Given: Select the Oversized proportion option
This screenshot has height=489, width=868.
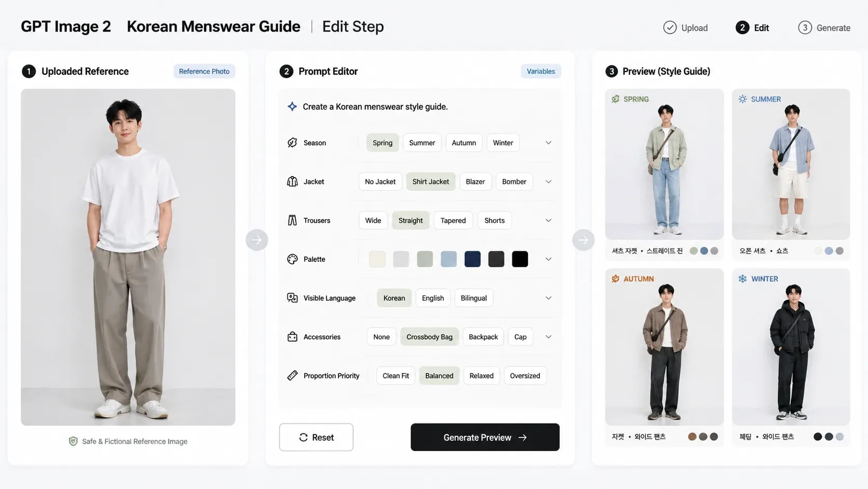Looking at the screenshot, I should pyautogui.click(x=525, y=375).
